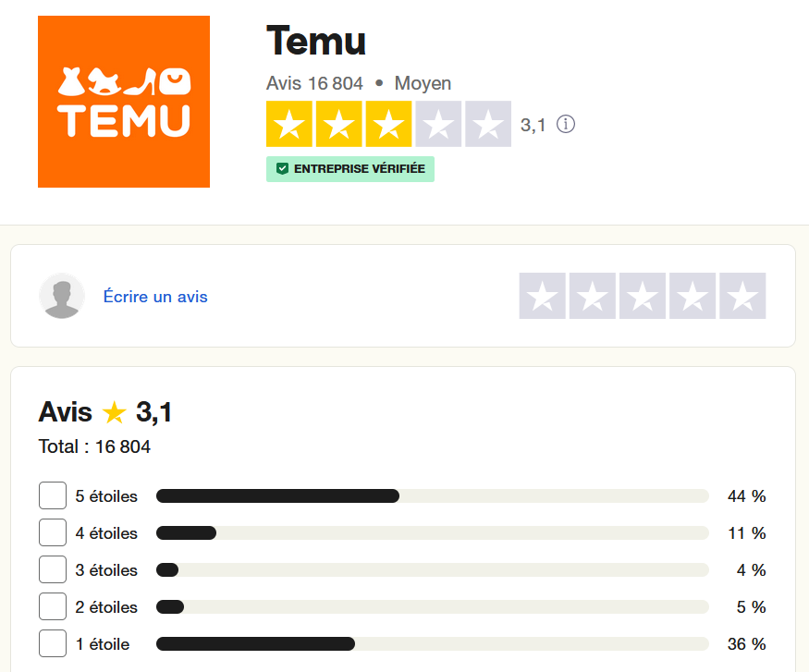Viewport: 809px width, 672px height.
Task: Rate two stars in review box
Action: coord(592,297)
